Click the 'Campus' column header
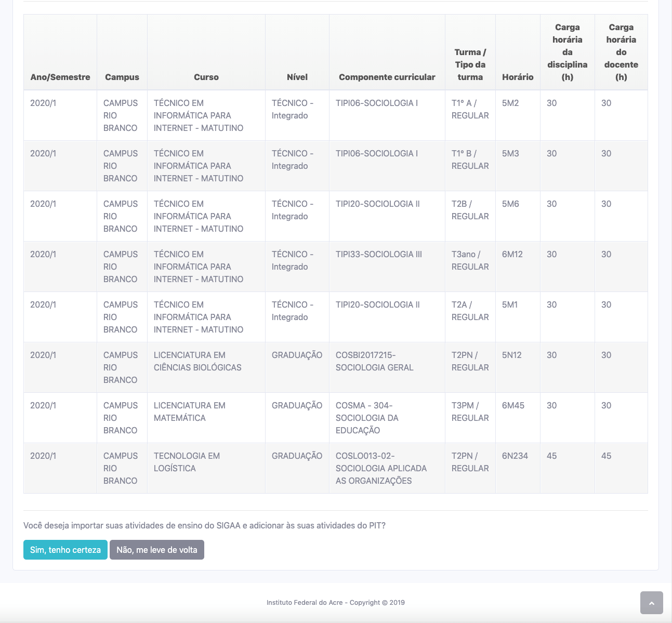This screenshot has width=672, height=623. [122, 77]
